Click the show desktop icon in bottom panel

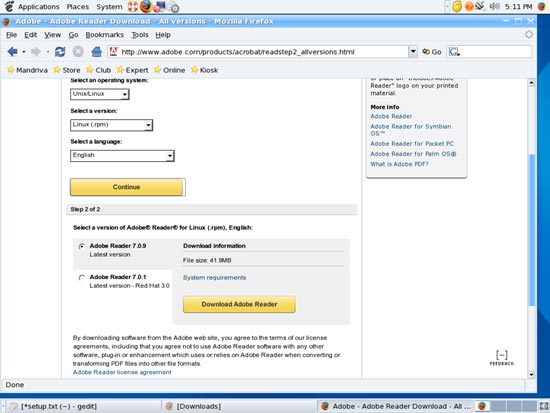[544, 406]
